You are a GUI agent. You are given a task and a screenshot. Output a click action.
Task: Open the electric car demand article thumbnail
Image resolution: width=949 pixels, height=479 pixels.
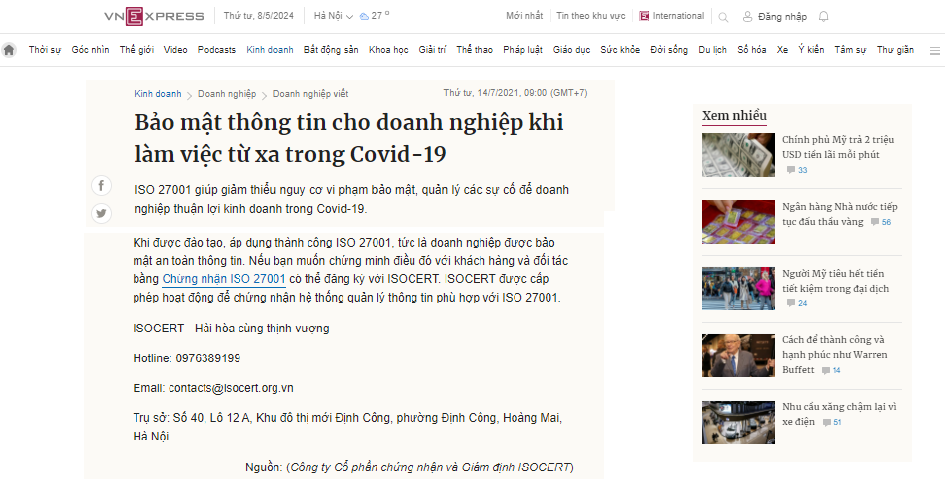tap(738, 422)
